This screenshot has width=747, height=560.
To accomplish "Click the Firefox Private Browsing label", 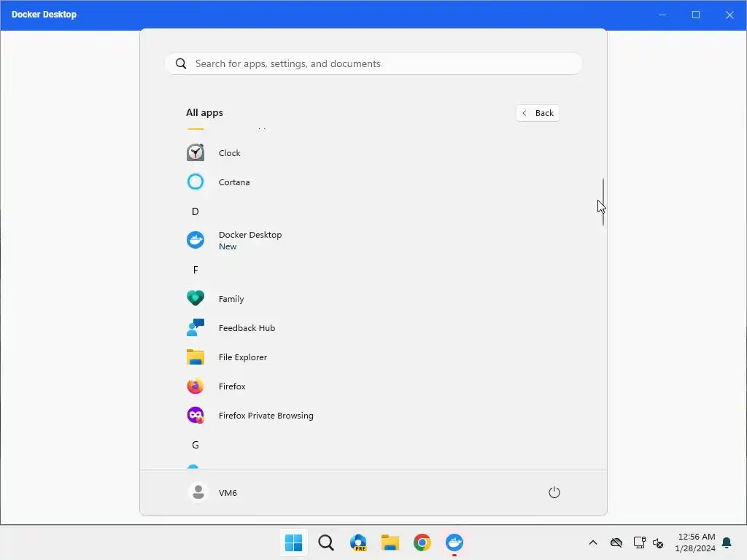I will [266, 415].
